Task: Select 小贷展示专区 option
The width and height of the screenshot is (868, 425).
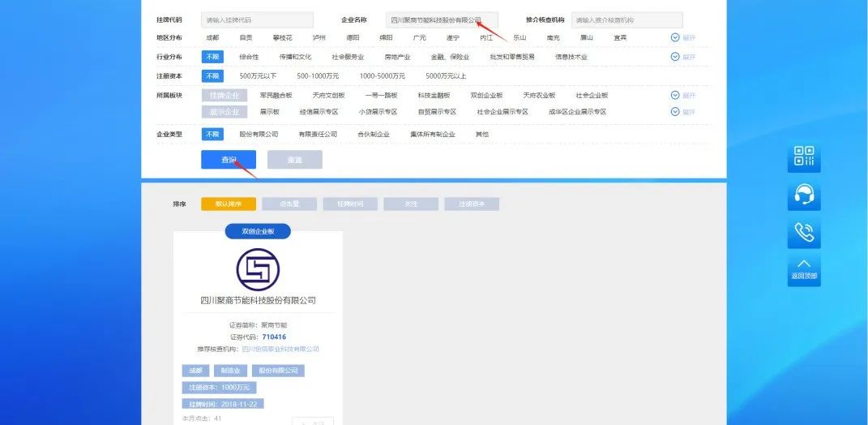Action: [378, 112]
